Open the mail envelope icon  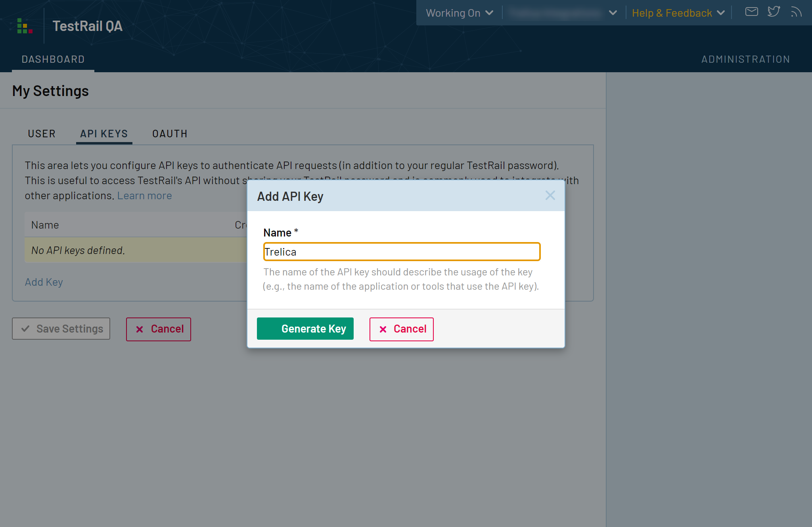tap(751, 12)
